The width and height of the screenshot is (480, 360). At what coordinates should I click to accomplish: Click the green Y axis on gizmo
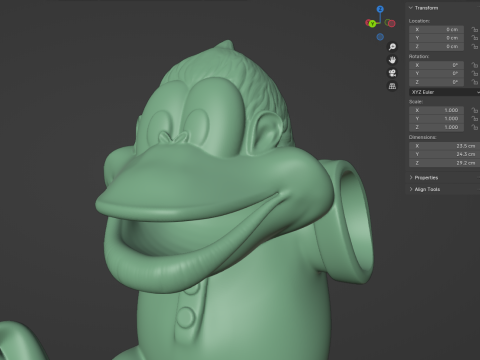tap(372, 23)
